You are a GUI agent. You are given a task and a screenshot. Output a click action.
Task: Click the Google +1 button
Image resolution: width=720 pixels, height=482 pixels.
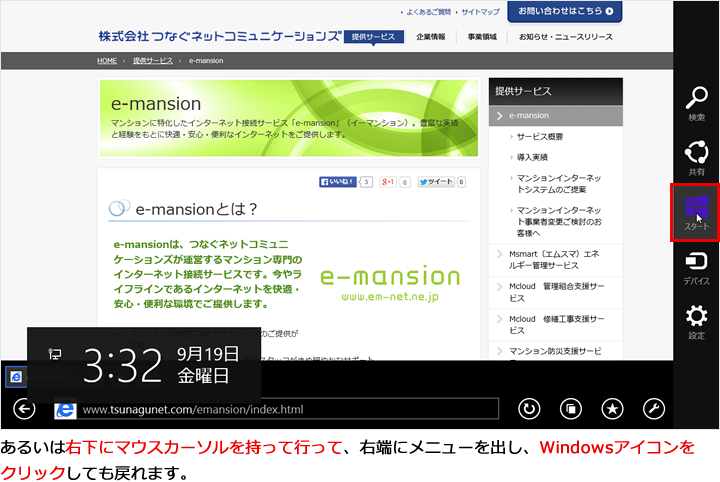(388, 182)
